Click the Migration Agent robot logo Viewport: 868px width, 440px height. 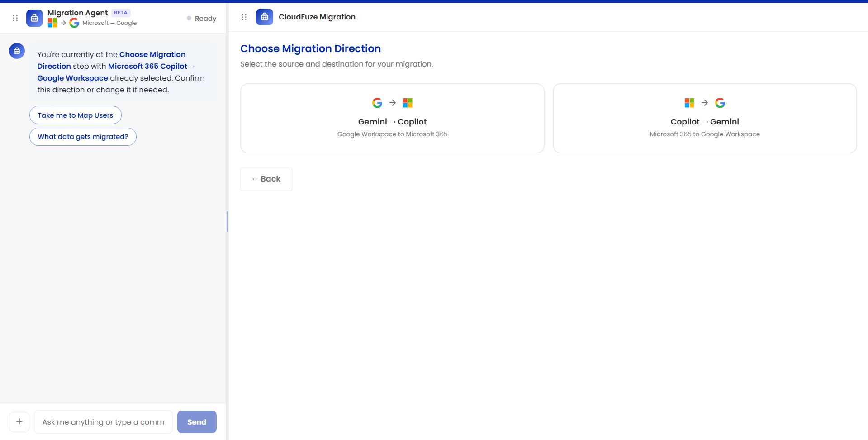point(34,18)
